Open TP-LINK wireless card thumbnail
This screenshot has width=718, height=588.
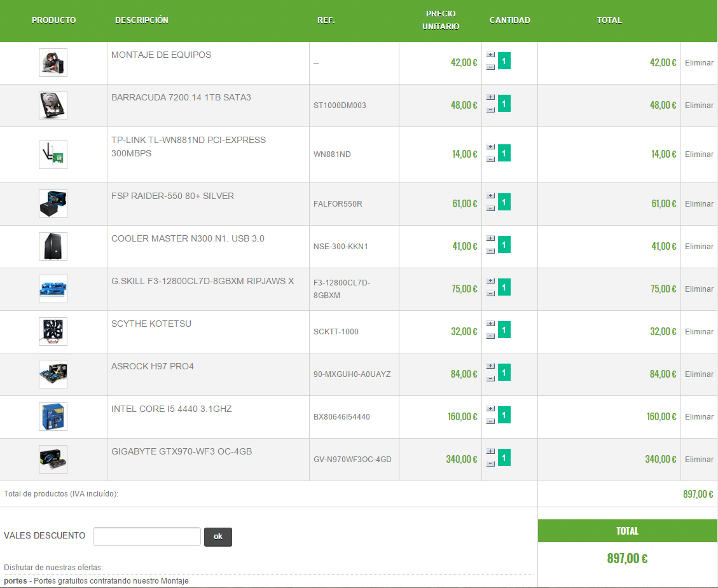[53, 154]
